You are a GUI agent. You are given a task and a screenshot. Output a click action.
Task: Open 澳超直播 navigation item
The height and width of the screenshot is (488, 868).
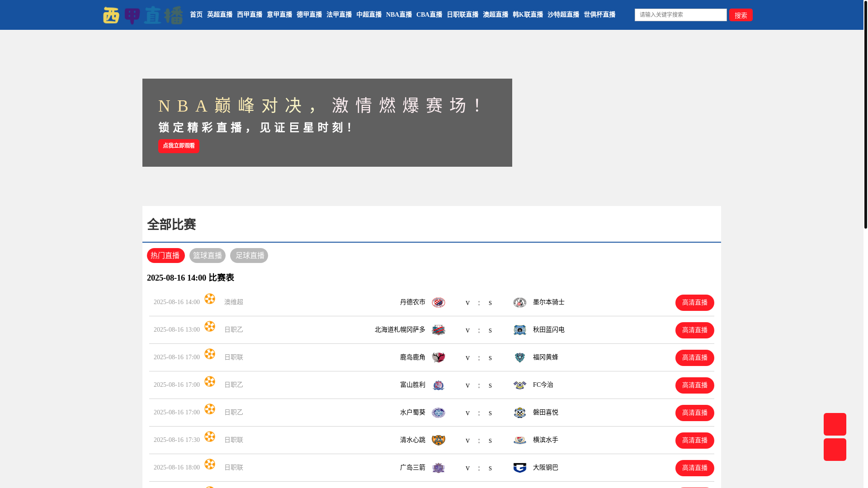coord(495,14)
